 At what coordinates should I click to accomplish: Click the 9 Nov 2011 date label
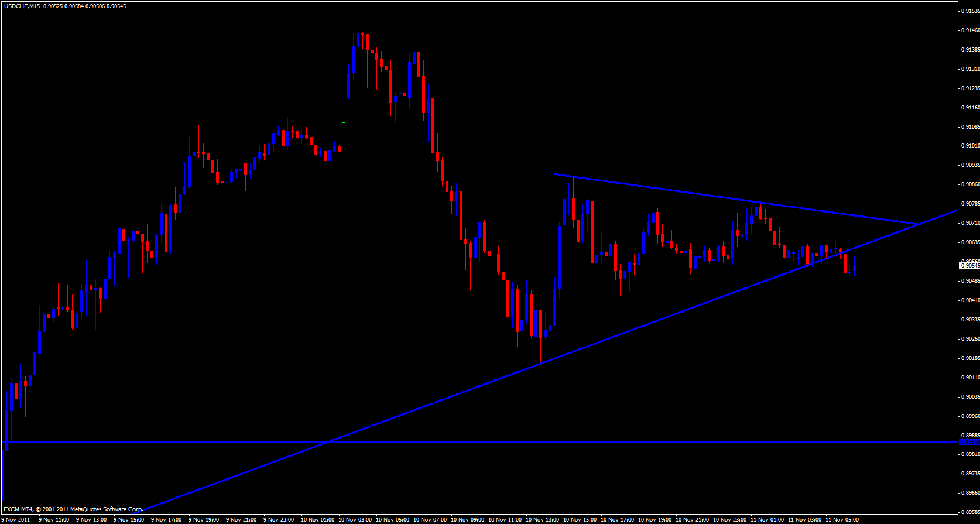coord(15,519)
